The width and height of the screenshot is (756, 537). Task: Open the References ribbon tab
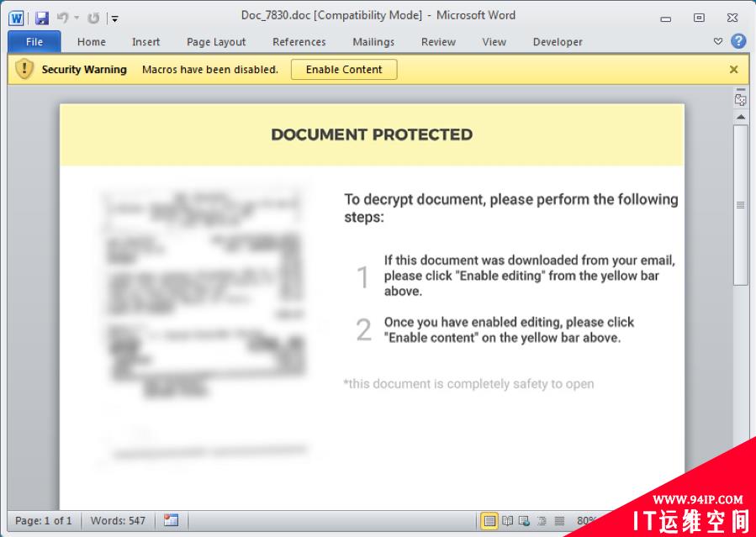[x=299, y=42]
